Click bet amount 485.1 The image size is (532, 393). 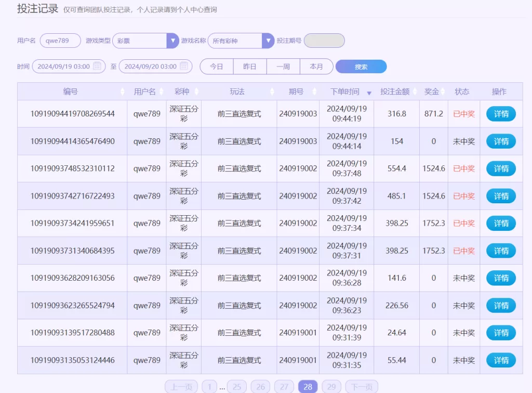(396, 196)
